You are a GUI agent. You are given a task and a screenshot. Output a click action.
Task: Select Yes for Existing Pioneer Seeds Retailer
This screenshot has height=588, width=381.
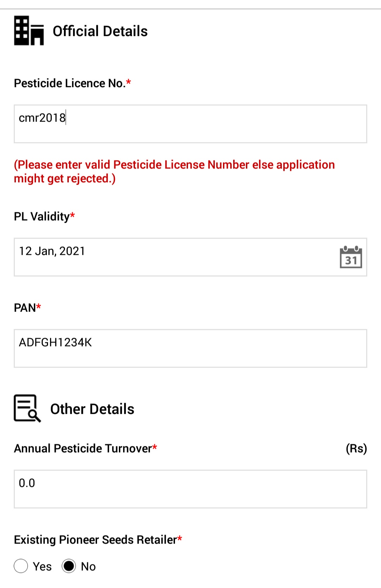point(21,566)
